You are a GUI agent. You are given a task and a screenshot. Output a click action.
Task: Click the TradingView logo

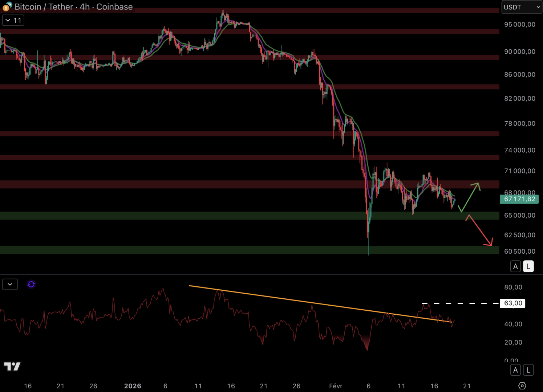coord(12,366)
